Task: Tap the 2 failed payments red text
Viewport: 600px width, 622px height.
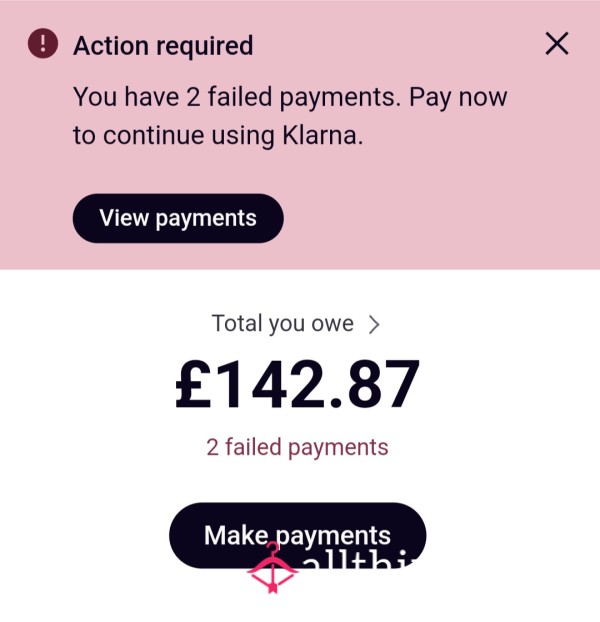Action: click(x=297, y=447)
